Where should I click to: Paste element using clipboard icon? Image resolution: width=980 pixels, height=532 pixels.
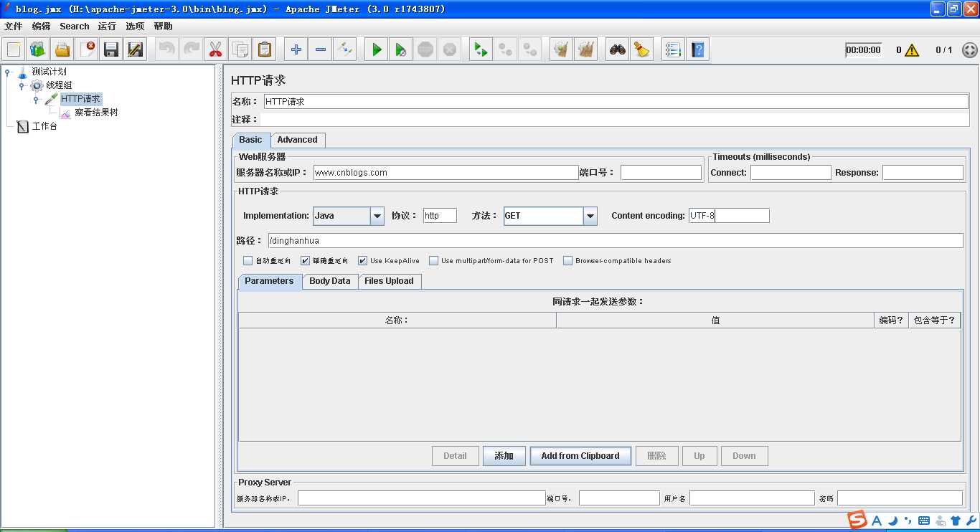tap(265, 49)
